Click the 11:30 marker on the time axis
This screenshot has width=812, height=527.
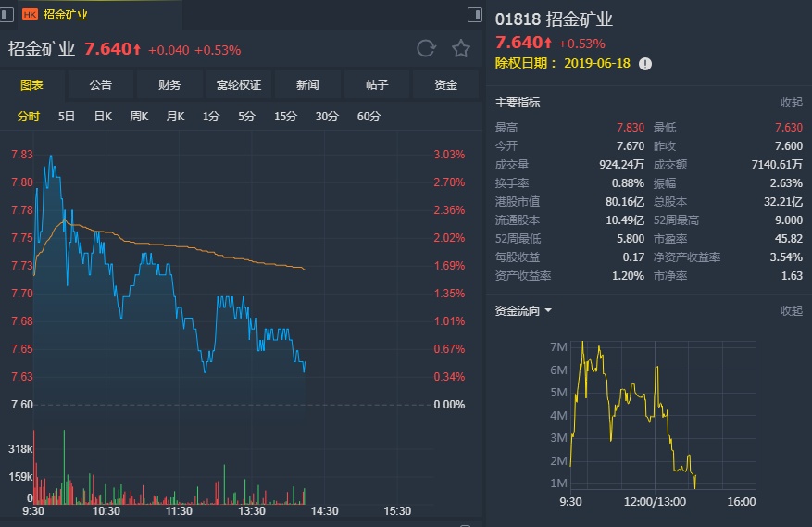click(179, 510)
